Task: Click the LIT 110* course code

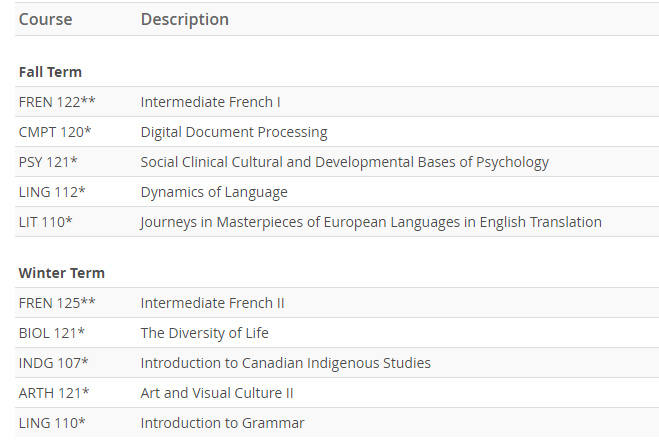Action: [45, 222]
